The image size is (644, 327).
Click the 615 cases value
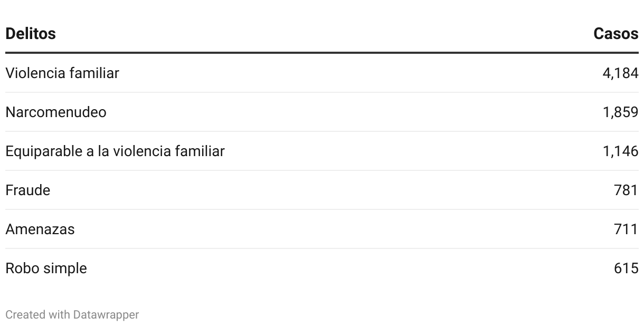(x=626, y=268)
